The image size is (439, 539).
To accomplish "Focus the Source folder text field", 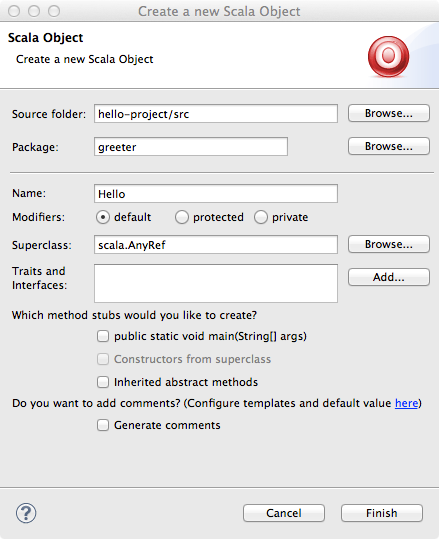I will 216,114.
